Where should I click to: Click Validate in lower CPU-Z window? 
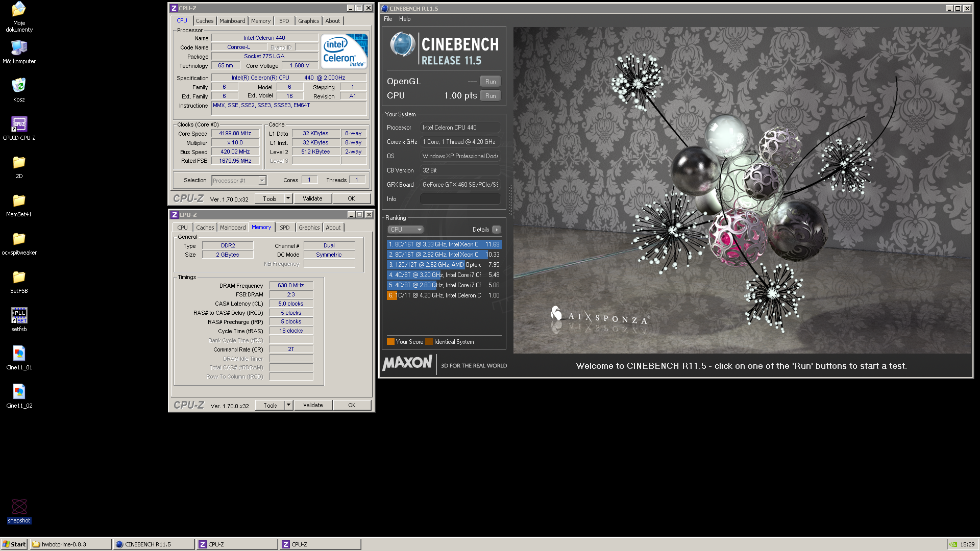click(313, 405)
